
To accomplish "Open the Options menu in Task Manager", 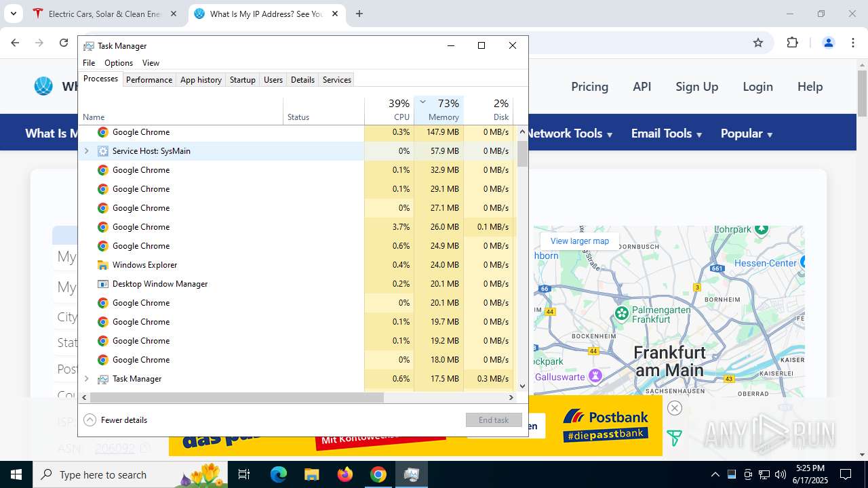I will point(119,63).
